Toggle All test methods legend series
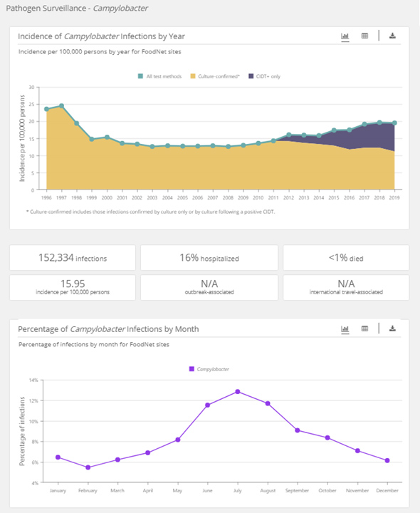Viewport: 420px width, 513px height. [x=159, y=76]
